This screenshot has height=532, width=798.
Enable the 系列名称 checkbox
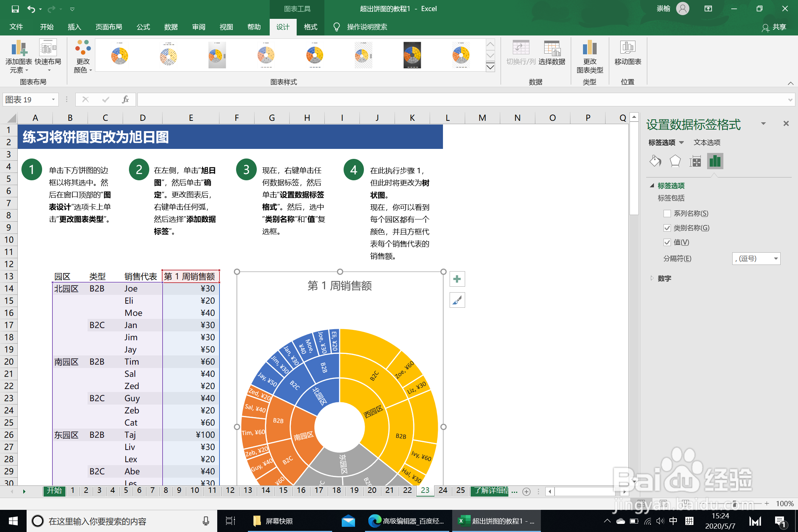tap(667, 214)
